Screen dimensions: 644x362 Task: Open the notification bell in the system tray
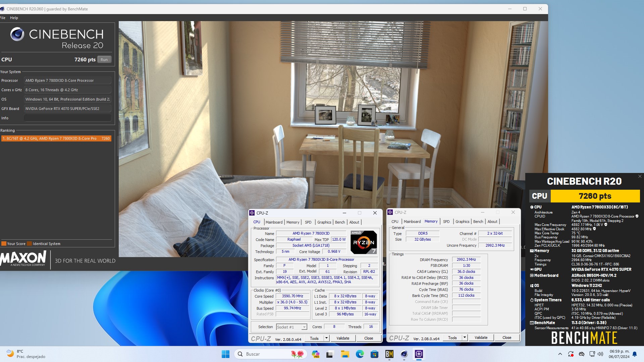tap(635, 354)
